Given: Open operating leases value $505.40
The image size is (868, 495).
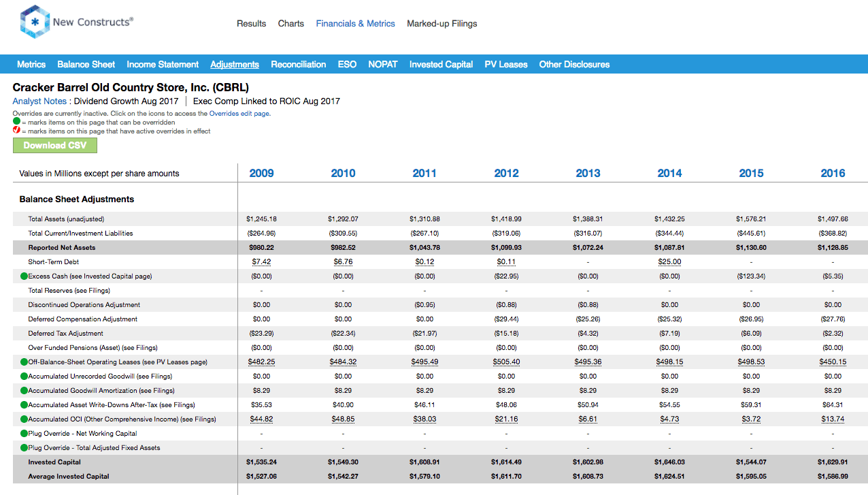Looking at the screenshot, I should (x=507, y=362).
